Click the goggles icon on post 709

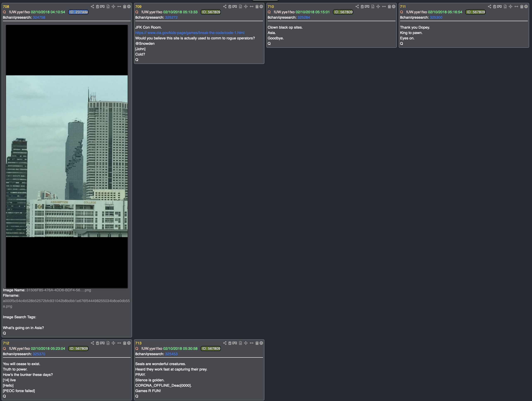[x=234, y=6]
